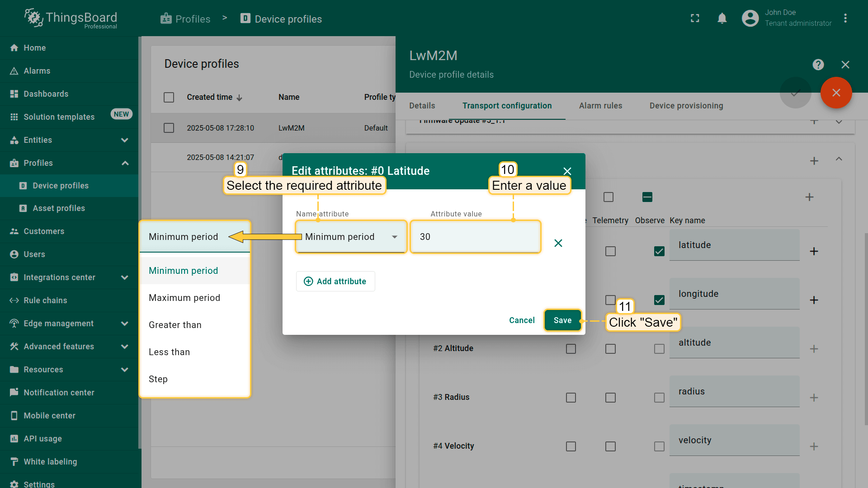Open the three-dot user menu

[x=845, y=18]
